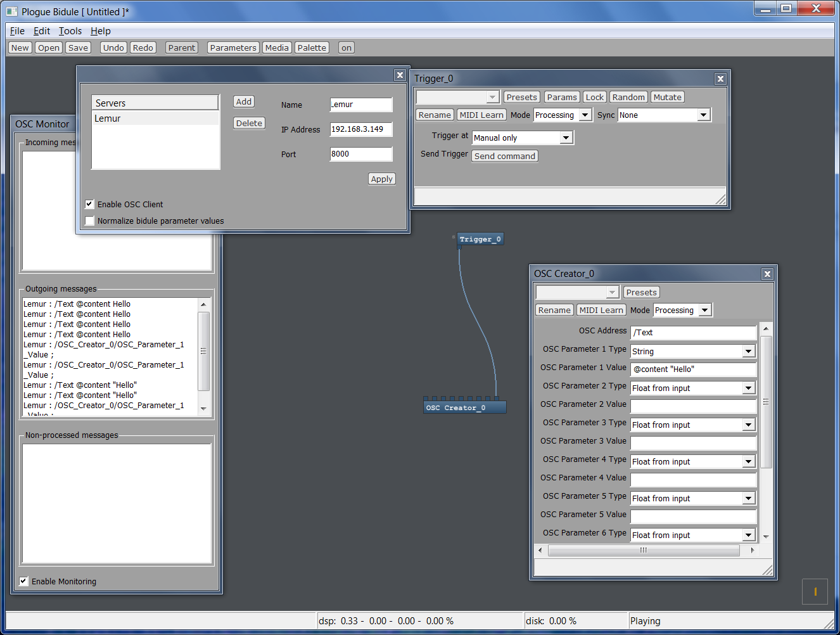Click the IP Address field 192.168.3.149
The image size is (840, 635).
coord(361,129)
